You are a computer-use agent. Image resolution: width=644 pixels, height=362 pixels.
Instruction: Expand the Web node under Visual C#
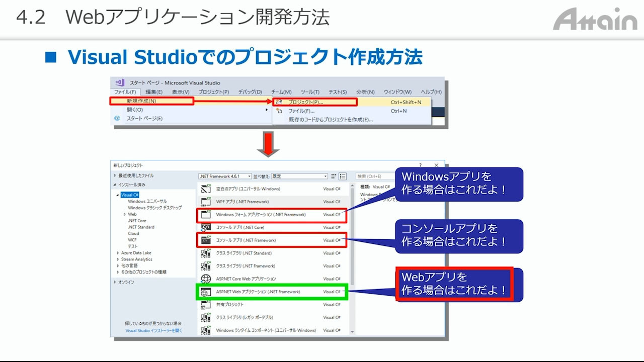pyautogui.click(x=124, y=214)
